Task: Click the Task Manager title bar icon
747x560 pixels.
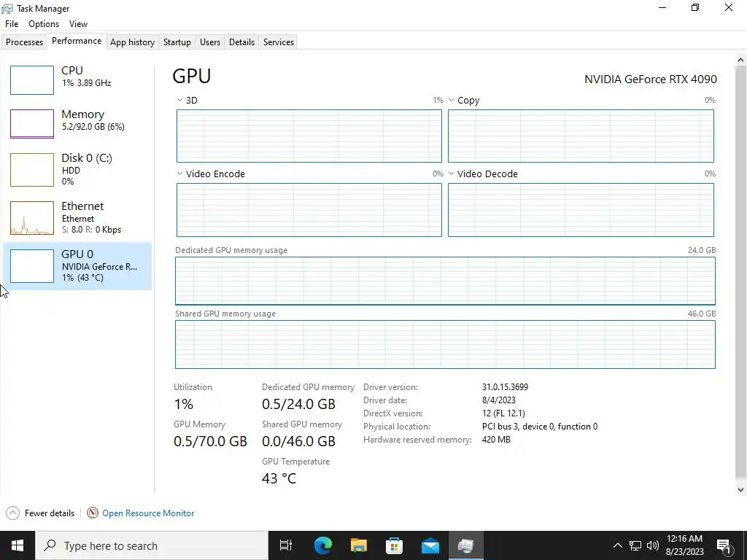Action: (x=7, y=9)
